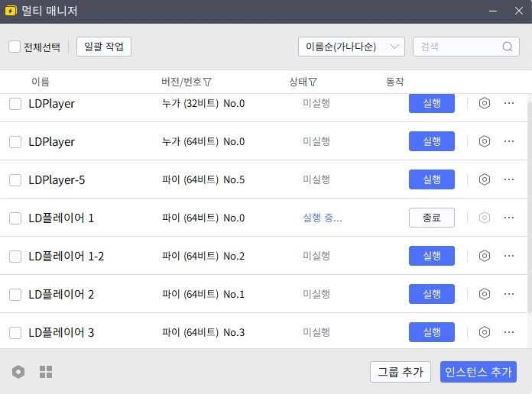Image resolution: width=532 pixels, height=394 pixels.
Task: Click 파이 (64비트) No.3 version text
Action: click(x=203, y=332)
